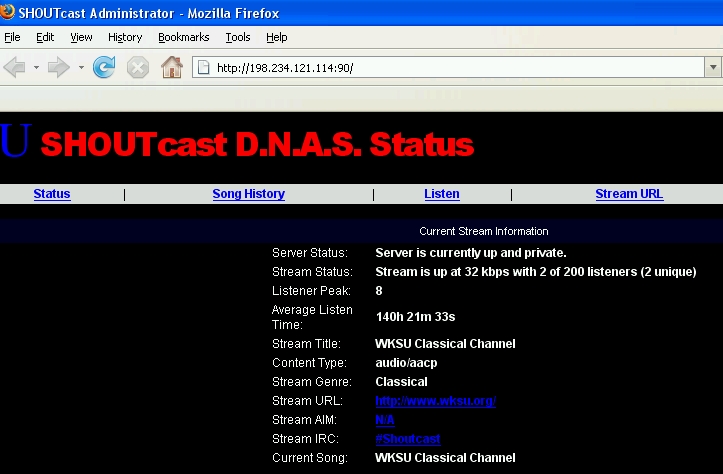Click 'Server is currently up and private.' text
Screen dimensions: 723x474
(x=471, y=253)
